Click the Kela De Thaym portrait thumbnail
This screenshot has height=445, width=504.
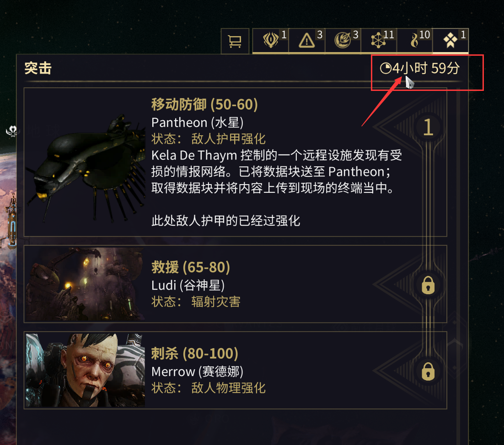[x=85, y=370]
